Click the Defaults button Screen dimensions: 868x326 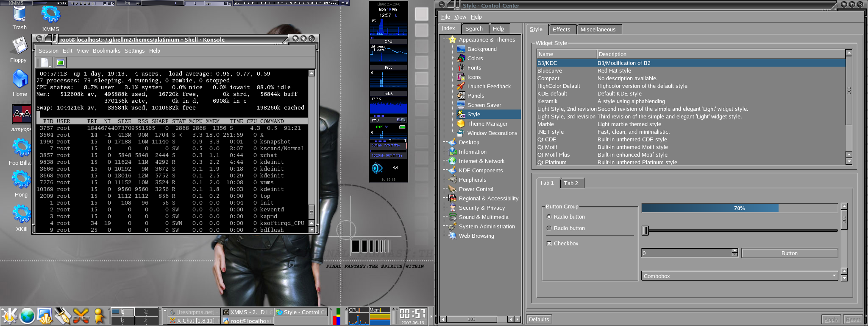click(x=539, y=320)
